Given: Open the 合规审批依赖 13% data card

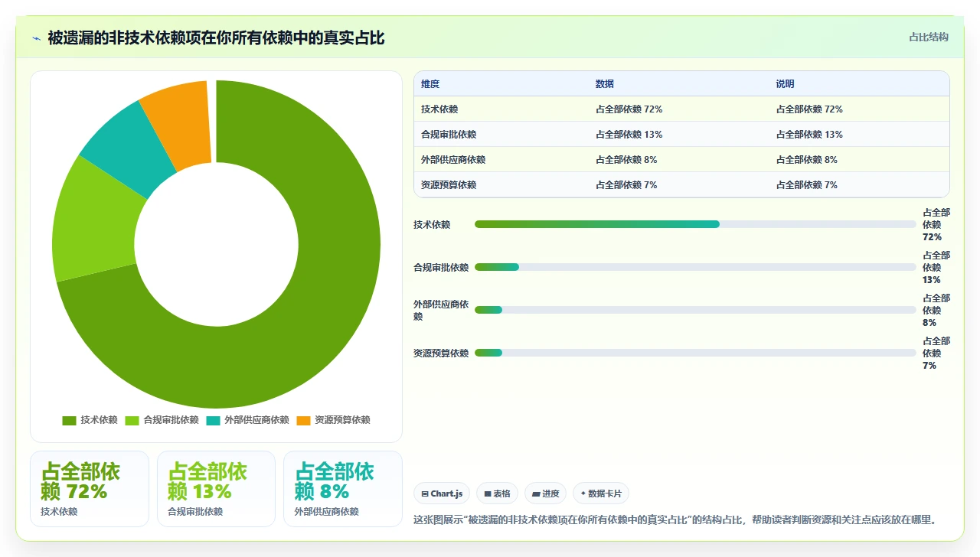Looking at the screenshot, I should tap(216, 489).
